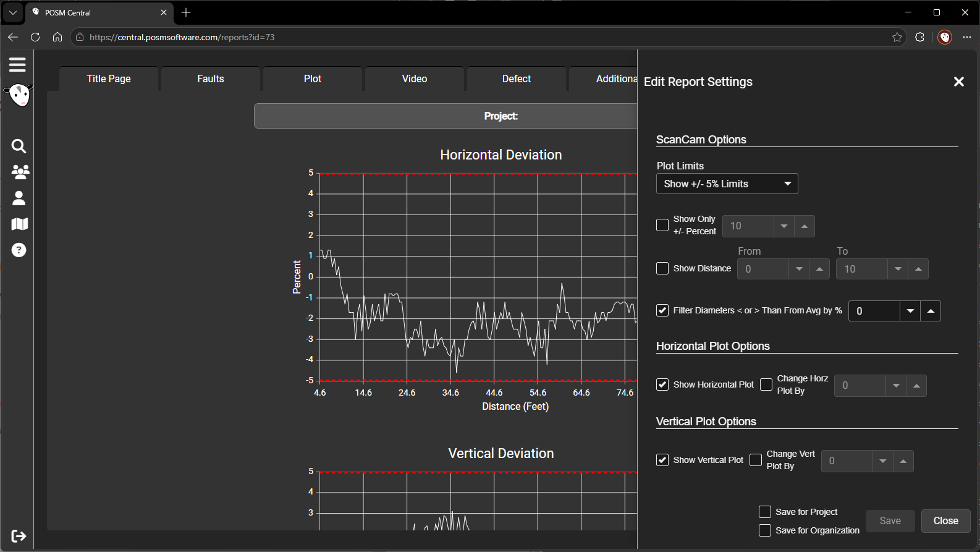The width and height of the screenshot is (980, 552).
Task: Increase Change Horz Plot By value
Action: coord(916,386)
